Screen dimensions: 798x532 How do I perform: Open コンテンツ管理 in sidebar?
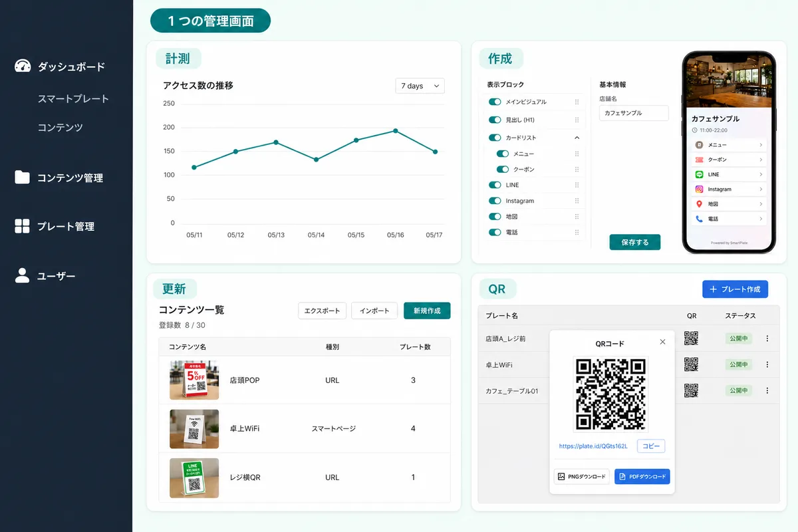click(x=70, y=178)
